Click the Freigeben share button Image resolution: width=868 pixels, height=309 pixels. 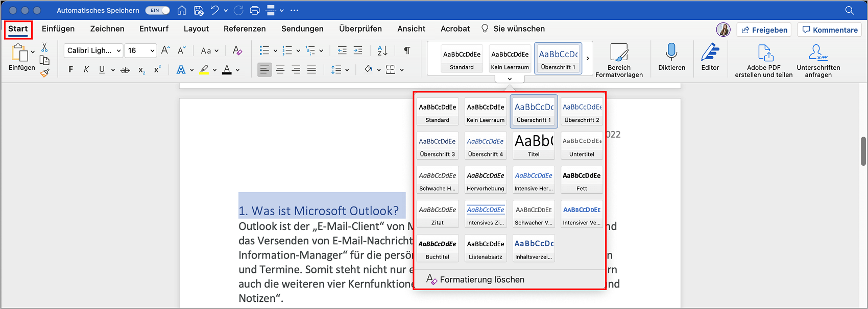(x=764, y=30)
